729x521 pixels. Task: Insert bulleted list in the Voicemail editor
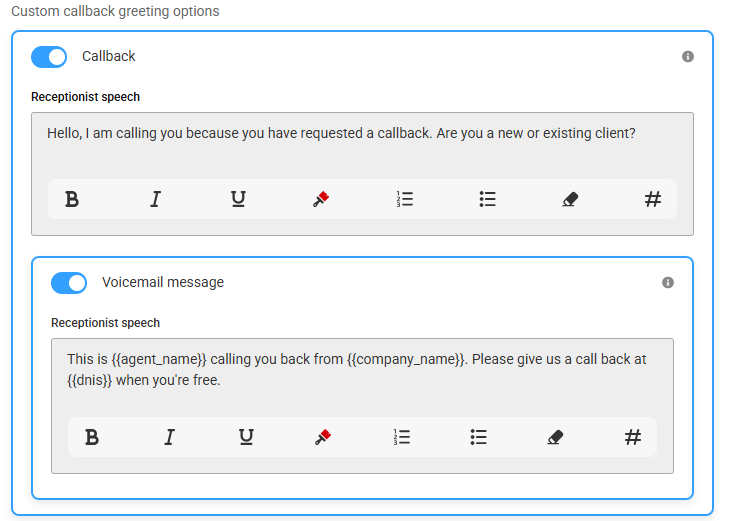[x=478, y=437]
